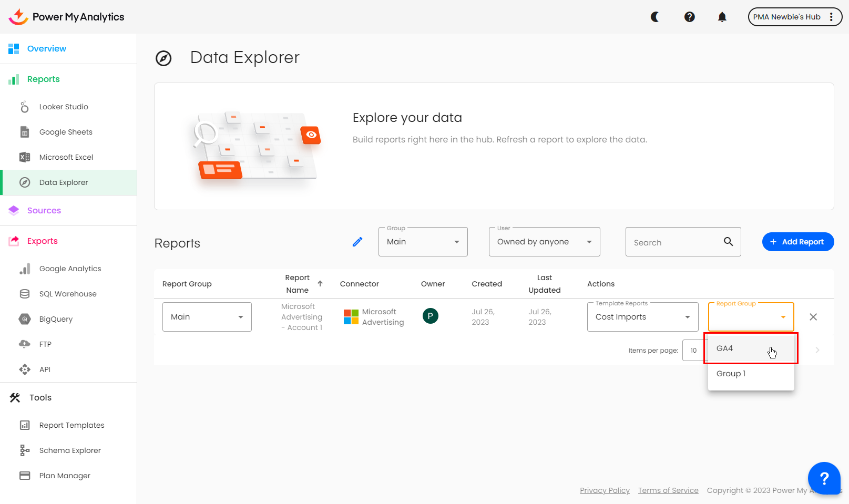Expand the Group filter dropdown
The height and width of the screenshot is (504, 849).
423,242
